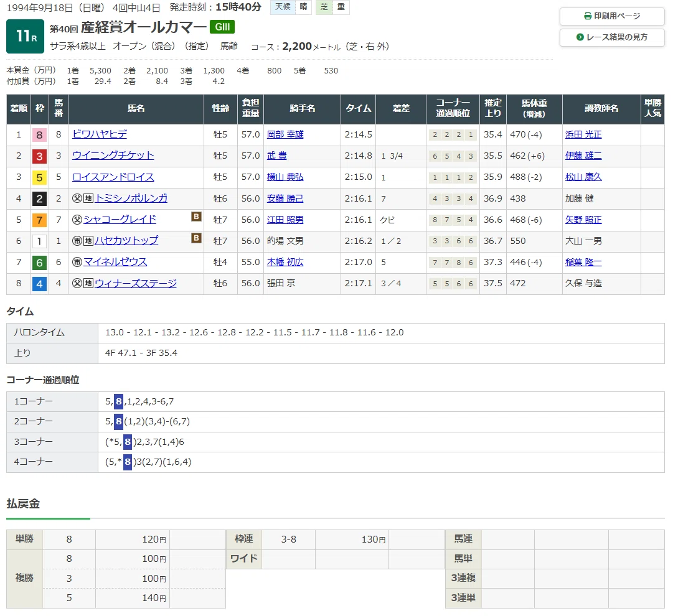Select 枠連 payout 130円
673x616 pixels.
(x=374, y=539)
